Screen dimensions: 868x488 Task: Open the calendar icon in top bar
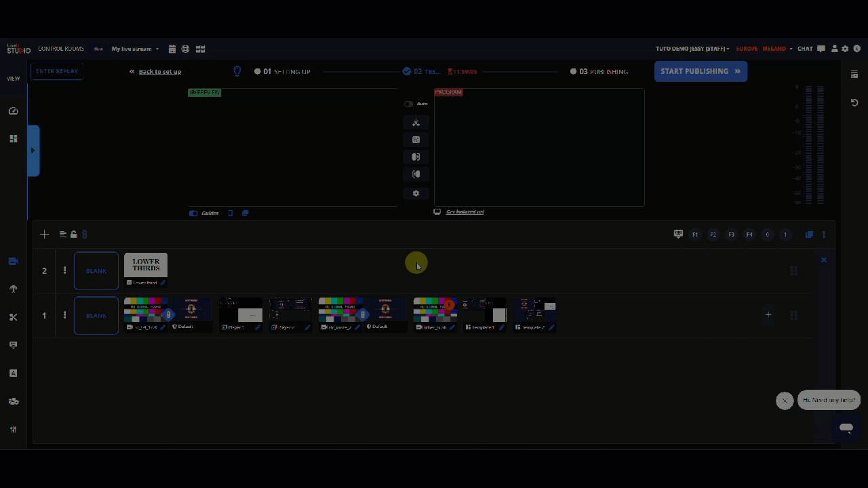[172, 49]
